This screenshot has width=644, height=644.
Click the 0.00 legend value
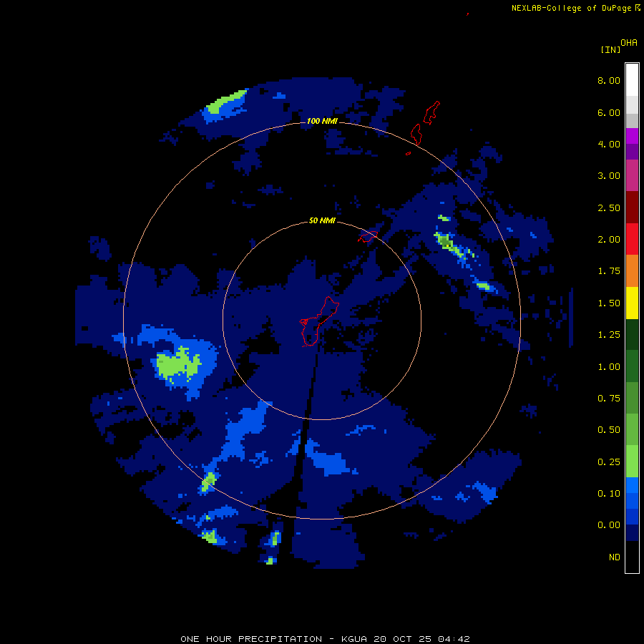tap(609, 525)
